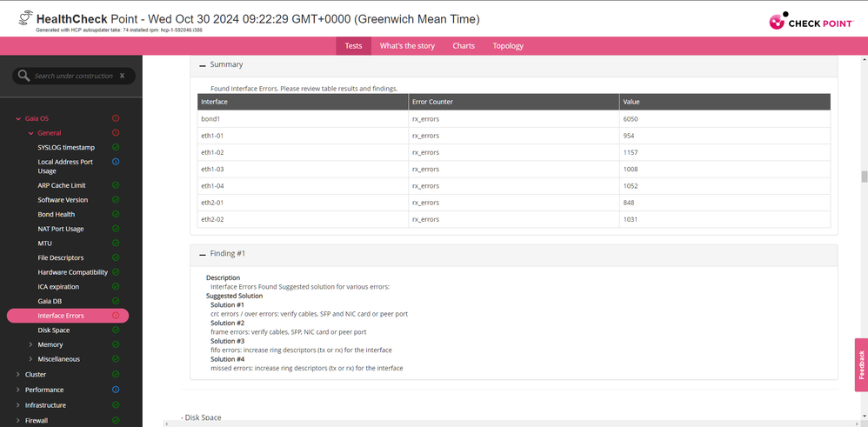Expand the Miscellaneous tree node

31,359
